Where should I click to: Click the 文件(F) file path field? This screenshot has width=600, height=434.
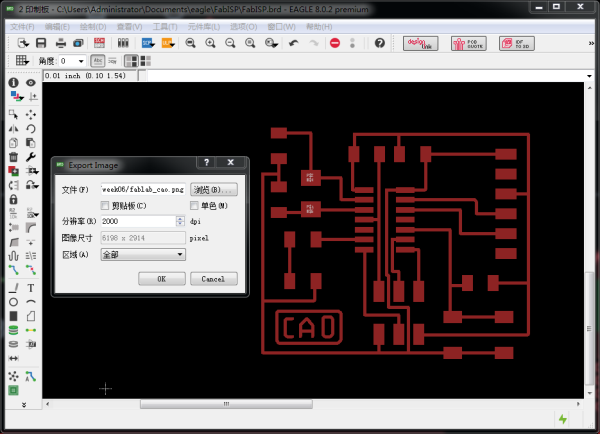pyautogui.click(x=143, y=189)
